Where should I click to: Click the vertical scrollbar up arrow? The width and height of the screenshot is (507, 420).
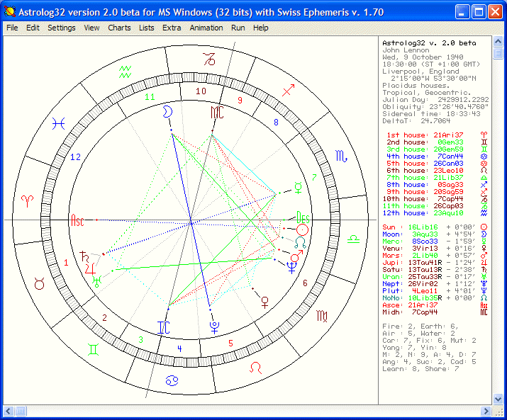498,41
